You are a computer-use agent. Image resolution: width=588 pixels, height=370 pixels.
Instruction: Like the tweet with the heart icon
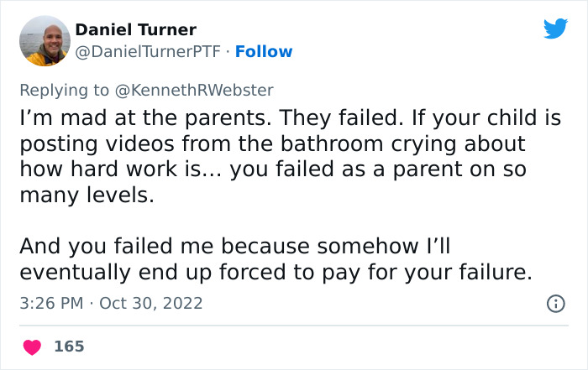[x=33, y=347]
